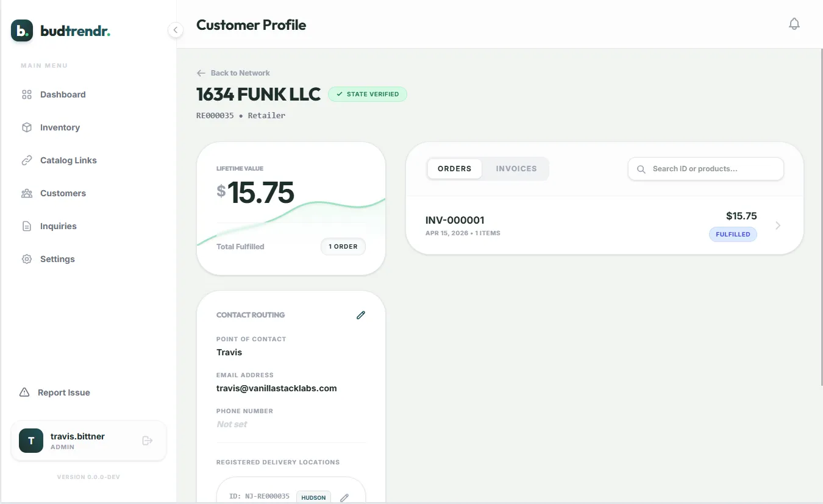The image size is (823, 504).
Task: Click point of contact name Travis
Action: pos(229,352)
